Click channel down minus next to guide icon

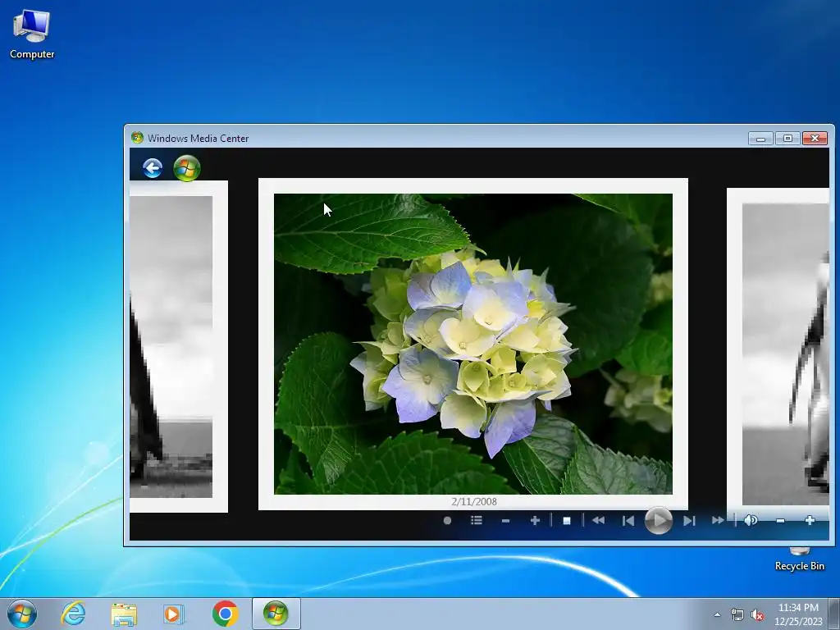pos(505,521)
